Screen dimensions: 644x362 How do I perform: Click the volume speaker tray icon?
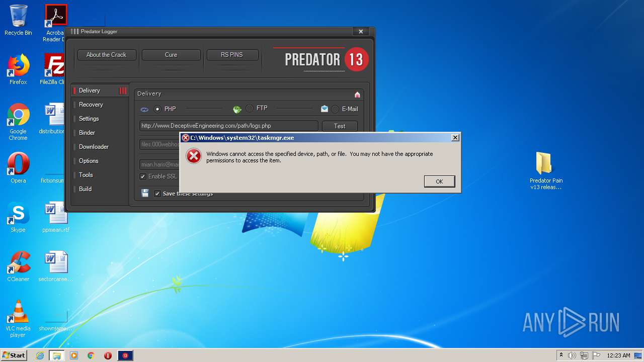pyautogui.click(x=572, y=355)
